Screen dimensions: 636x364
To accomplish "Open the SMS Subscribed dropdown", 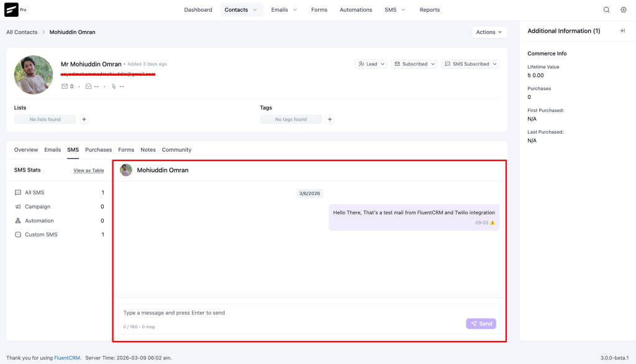I will coord(470,63).
